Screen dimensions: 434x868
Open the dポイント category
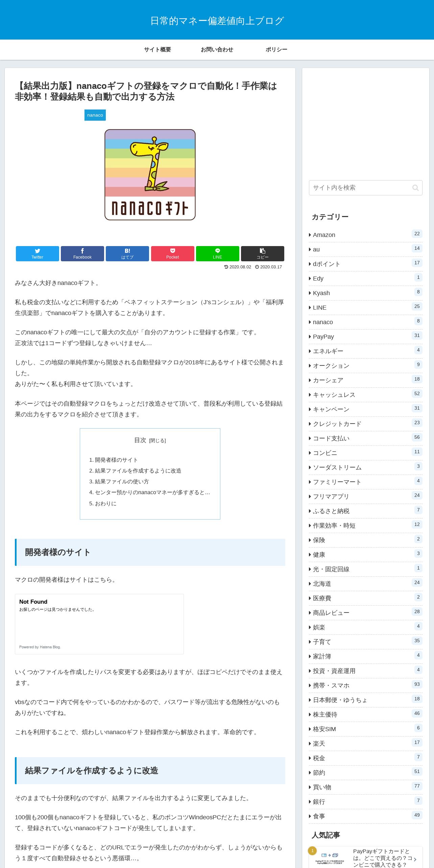(366, 264)
